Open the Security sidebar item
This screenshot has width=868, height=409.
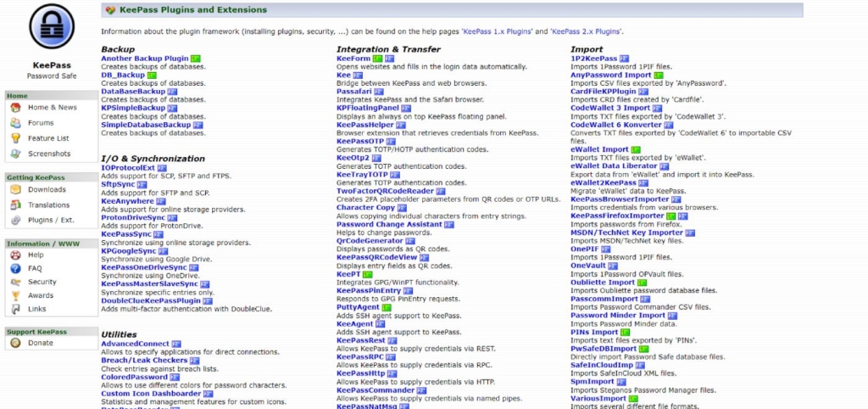(42, 282)
